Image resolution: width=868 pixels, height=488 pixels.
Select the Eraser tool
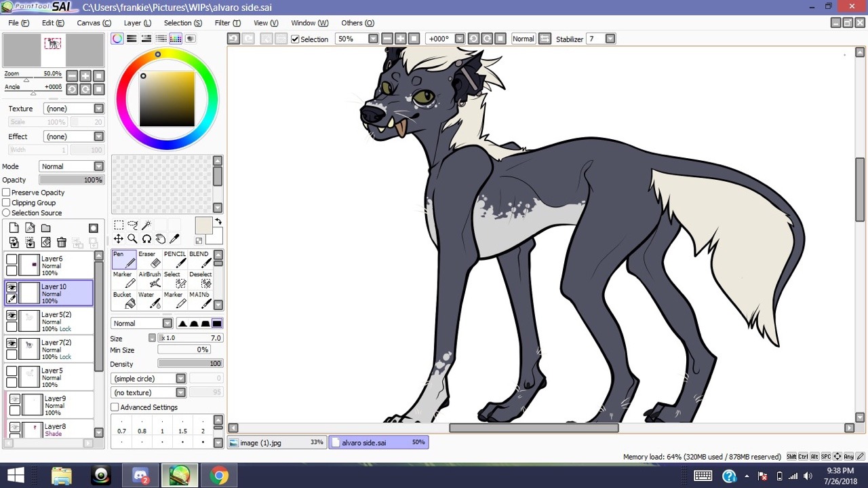click(149, 259)
